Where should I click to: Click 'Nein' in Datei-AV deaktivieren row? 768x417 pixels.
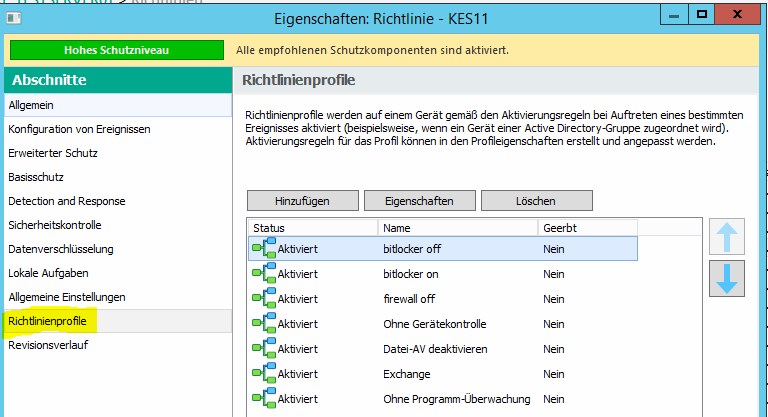[553, 349]
